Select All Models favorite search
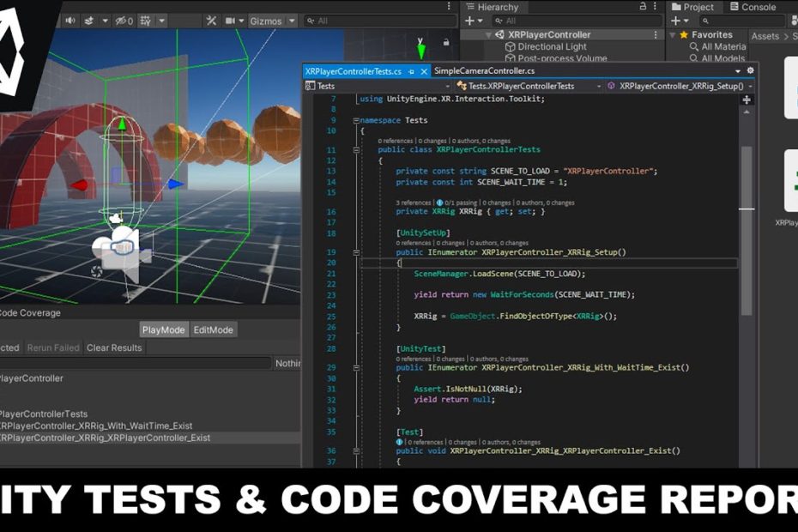Image resolution: width=798 pixels, height=532 pixels. [717, 58]
